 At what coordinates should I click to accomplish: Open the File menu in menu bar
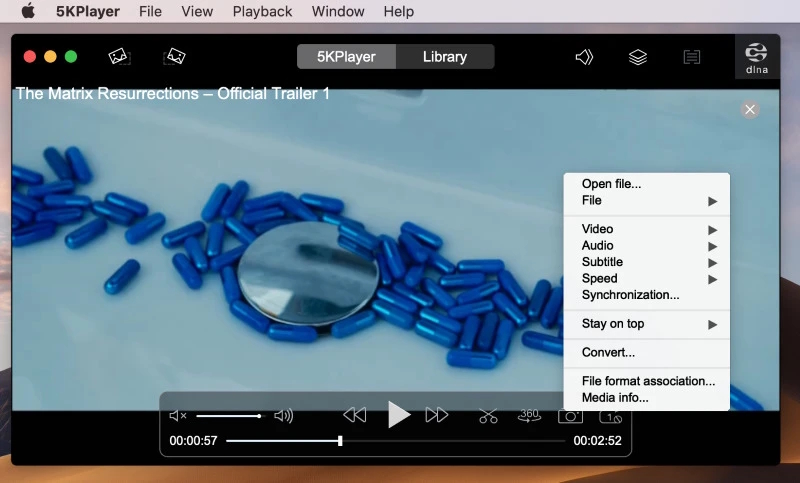(x=150, y=11)
